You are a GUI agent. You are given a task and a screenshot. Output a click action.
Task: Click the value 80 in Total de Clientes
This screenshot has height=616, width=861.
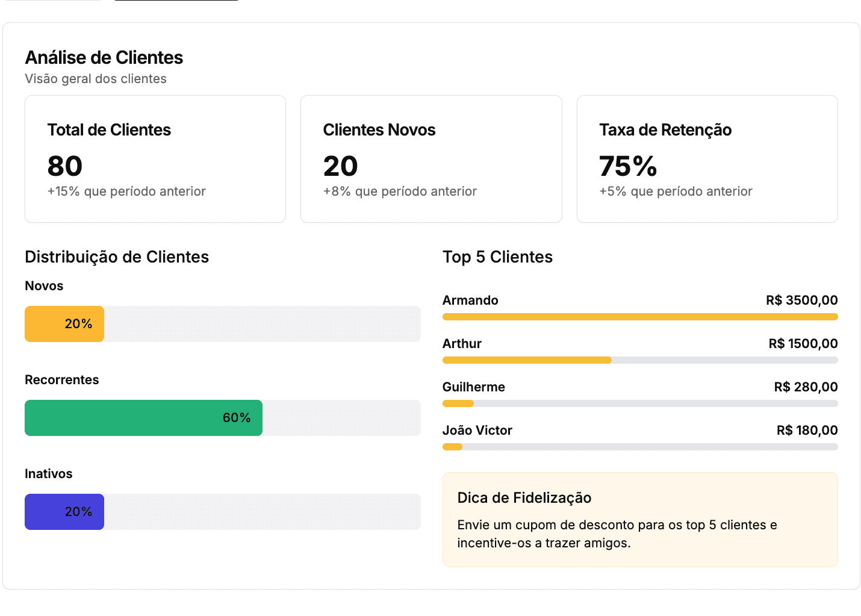pos(65,166)
